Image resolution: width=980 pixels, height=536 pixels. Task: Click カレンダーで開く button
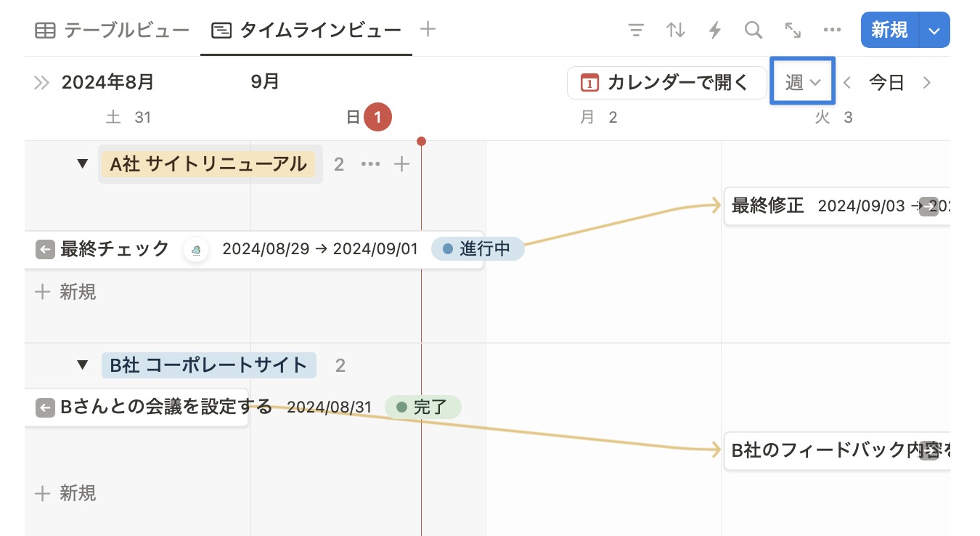(x=666, y=83)
